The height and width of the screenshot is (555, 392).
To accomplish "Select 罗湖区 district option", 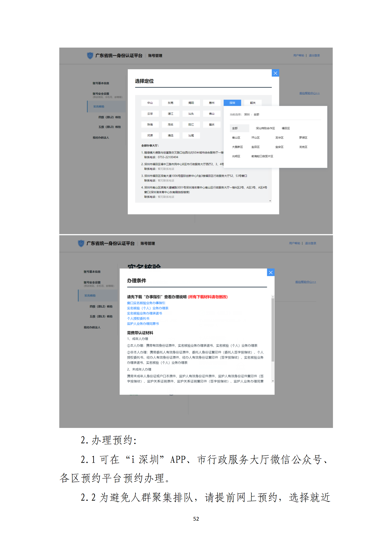I will pyautogui.click(x=303, y=138).
